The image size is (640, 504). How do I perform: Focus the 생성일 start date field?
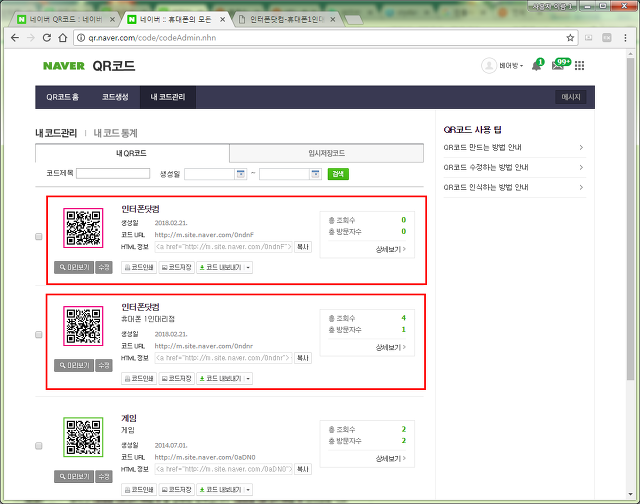210,174
